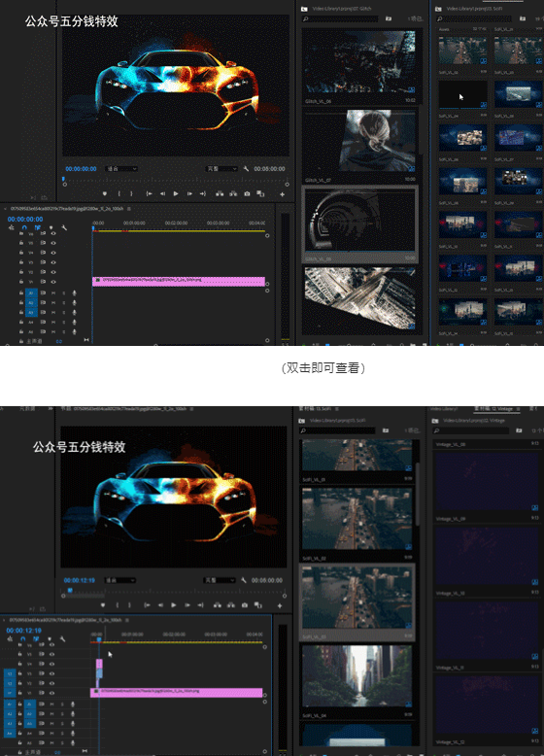Solo track A2 in the 00:00:12:19 timeline
The image size is (544, 756).
(62, 714)
